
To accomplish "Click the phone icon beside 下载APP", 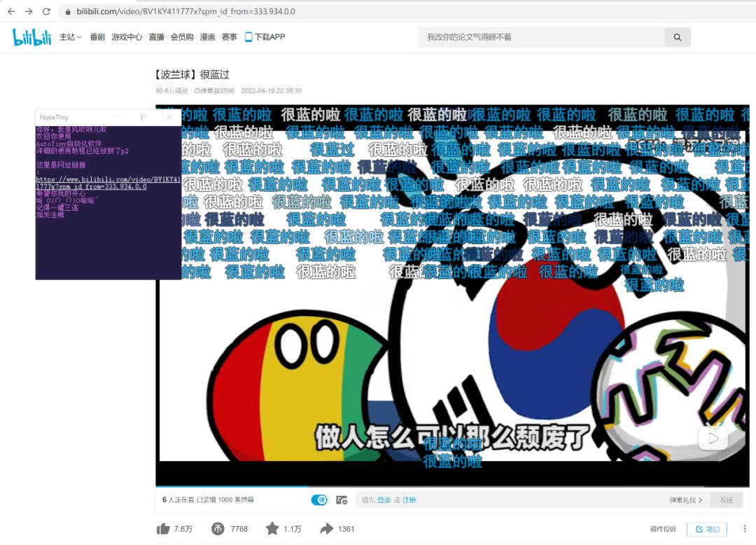I will pos(248,36).
